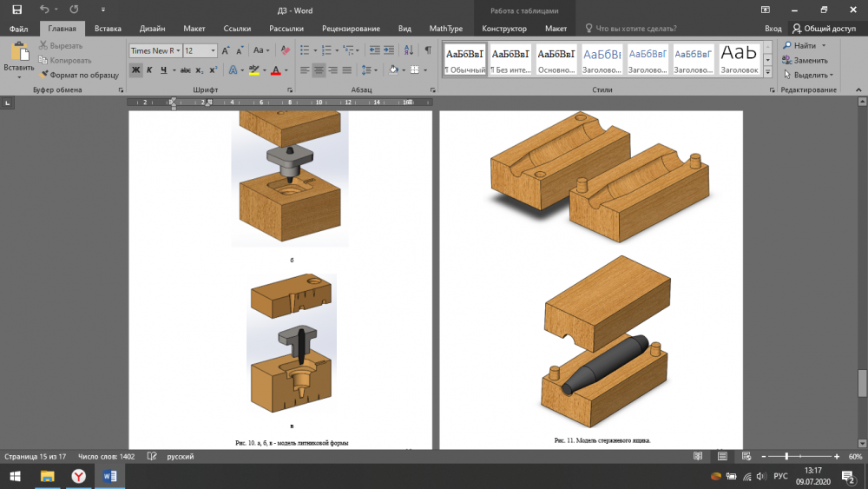Expand the font size dropdown showing 12
The image size is (868, 489).
[x=212, y=51]
